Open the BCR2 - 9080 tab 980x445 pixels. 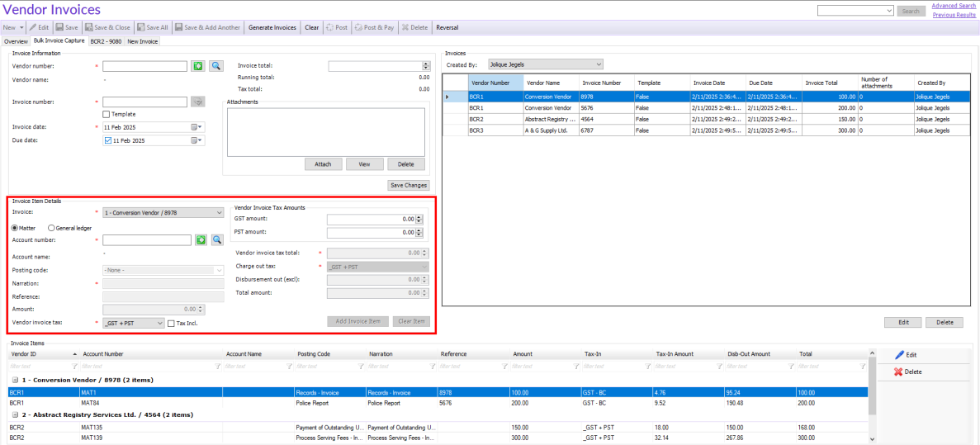[x=106, y=41]
